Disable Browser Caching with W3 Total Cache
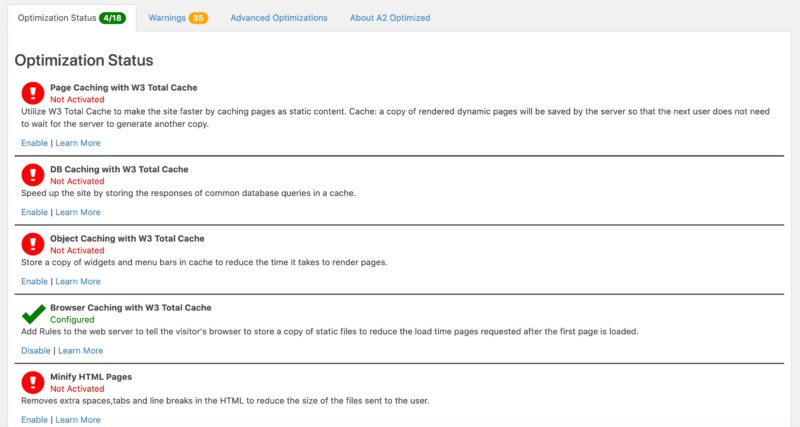The width and height of the screenshot is (800, 427). click(x=35, y=351)
